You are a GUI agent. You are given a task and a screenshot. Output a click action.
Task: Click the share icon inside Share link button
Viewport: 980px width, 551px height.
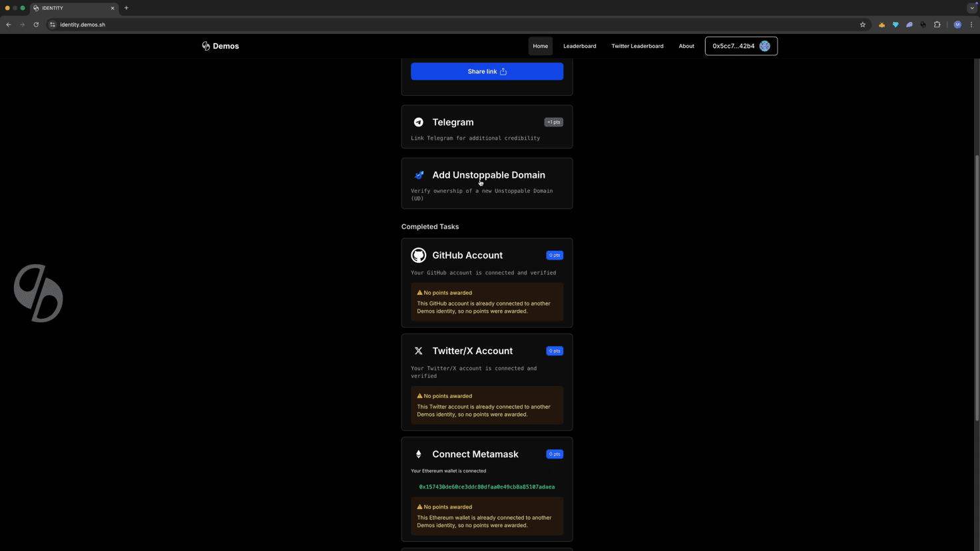(503, 71)
